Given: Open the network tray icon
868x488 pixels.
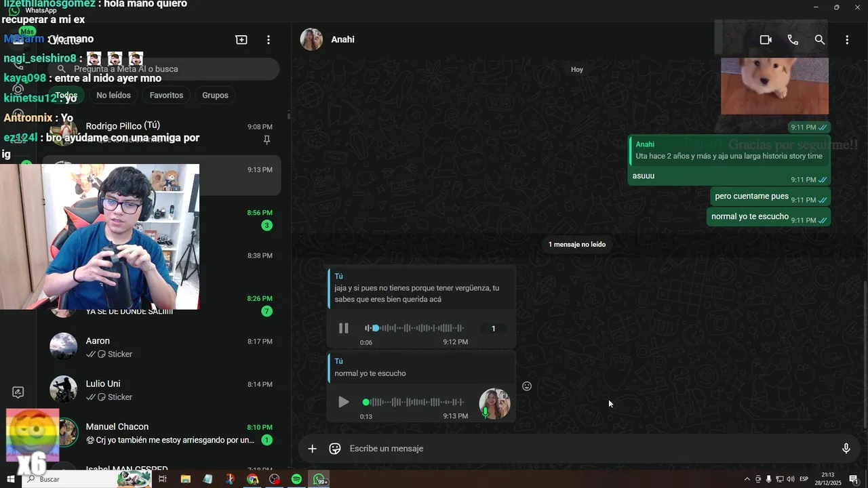Looking at the screenshot, I should (780, 479).
